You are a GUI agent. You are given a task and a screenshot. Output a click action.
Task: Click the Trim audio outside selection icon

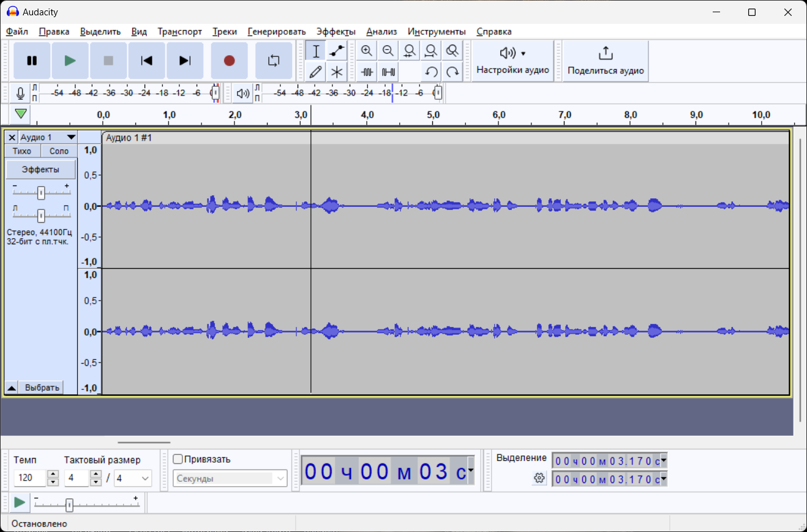[367, 72]
